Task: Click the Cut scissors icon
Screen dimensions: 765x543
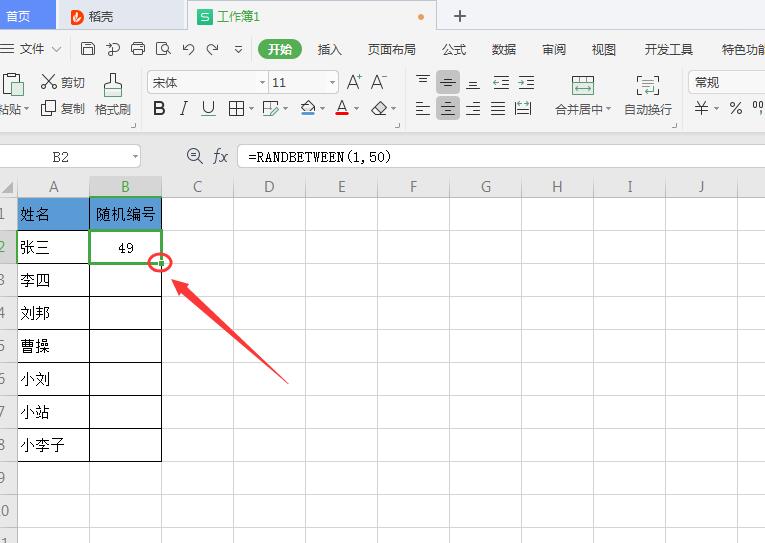Action: pos(49,82)
